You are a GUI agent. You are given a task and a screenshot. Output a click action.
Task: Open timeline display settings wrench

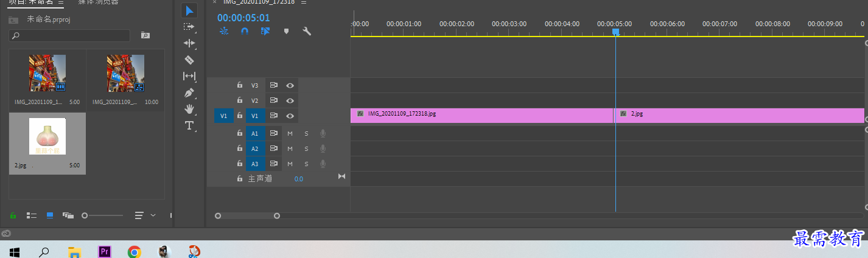(x=307, y=31)
